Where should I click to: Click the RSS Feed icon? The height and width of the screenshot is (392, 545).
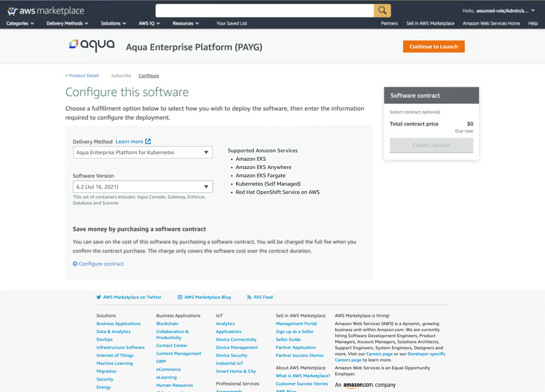249,297
